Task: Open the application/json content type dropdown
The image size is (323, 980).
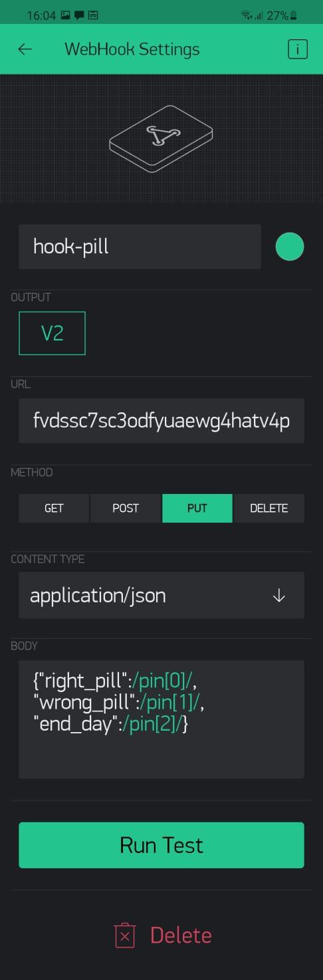Action: (161, 595)
